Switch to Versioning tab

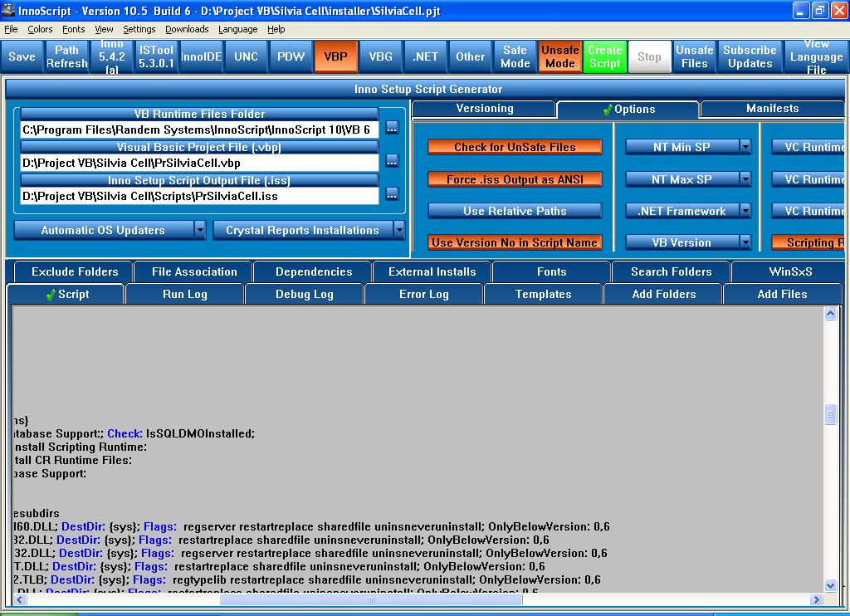coord(484,109)
